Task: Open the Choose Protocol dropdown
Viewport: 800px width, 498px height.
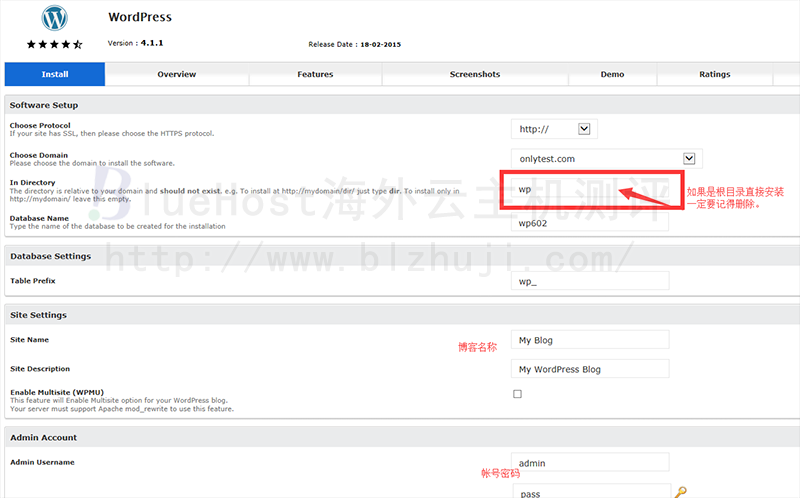Action: pyautogui.click(x=554, y=129)
